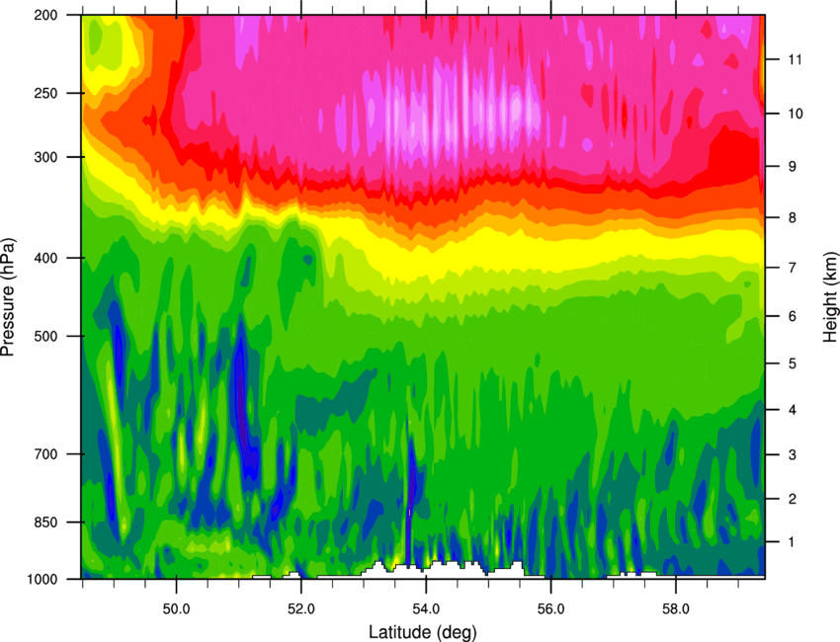Click the 56.0 latitude tick label
This screenshot has height=642, width=840.
(x=550, y=608)
